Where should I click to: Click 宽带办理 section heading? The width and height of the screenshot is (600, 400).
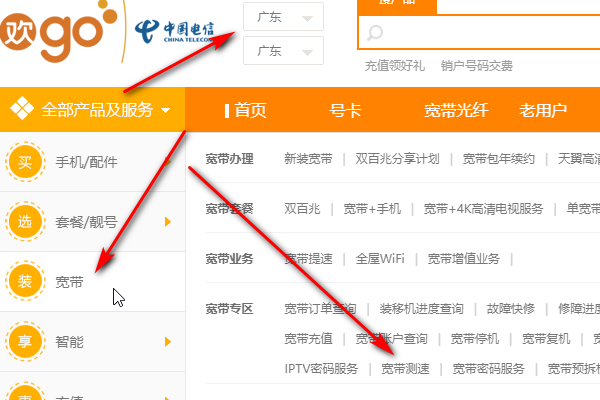pos(230,158)
